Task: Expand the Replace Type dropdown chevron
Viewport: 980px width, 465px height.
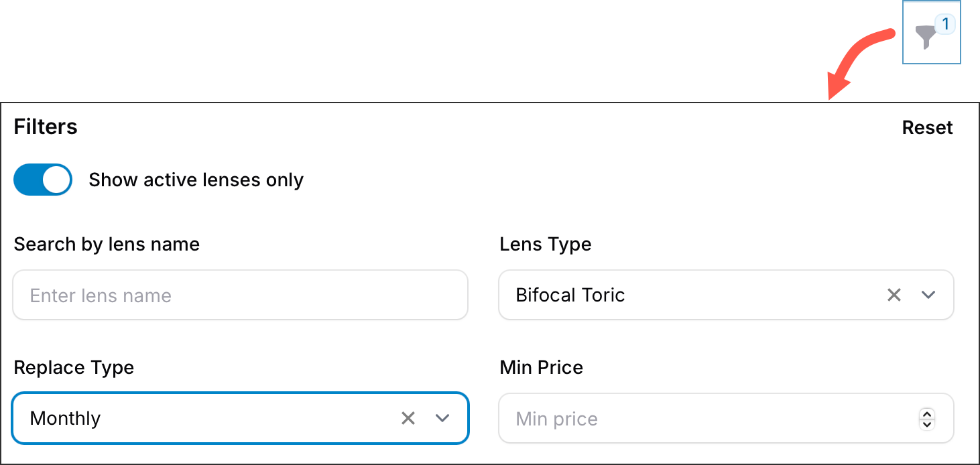Action: pyautogui.click(x=442, y=418)
